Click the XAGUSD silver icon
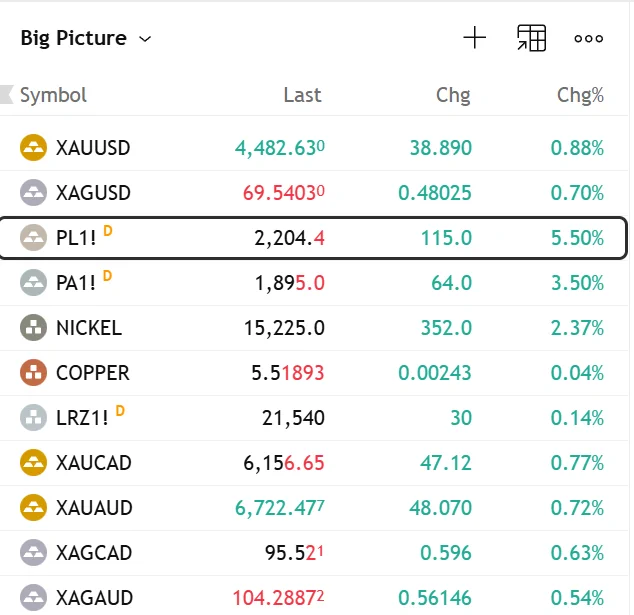634x615 pixels. click(x=33, y=192)
